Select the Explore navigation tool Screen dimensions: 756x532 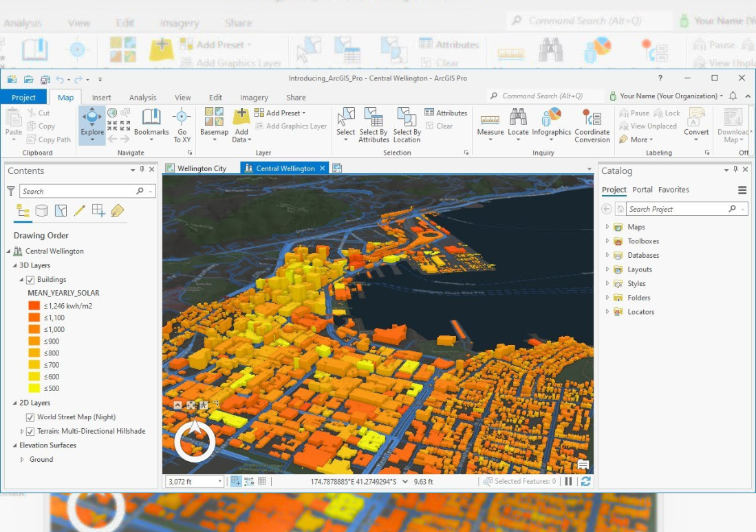(92, 125)
